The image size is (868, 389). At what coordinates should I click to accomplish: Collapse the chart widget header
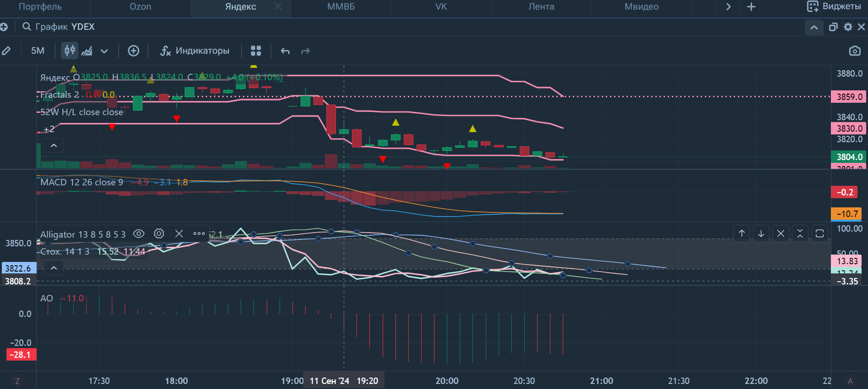tap(814, 28)
